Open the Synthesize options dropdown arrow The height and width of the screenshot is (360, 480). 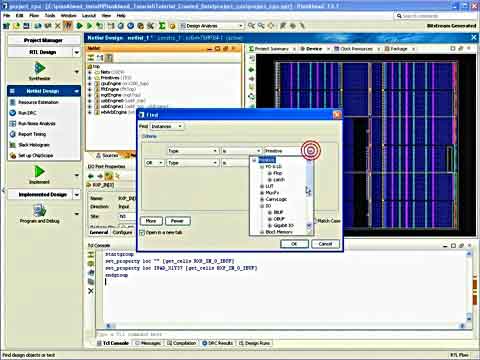click(77, 72)
